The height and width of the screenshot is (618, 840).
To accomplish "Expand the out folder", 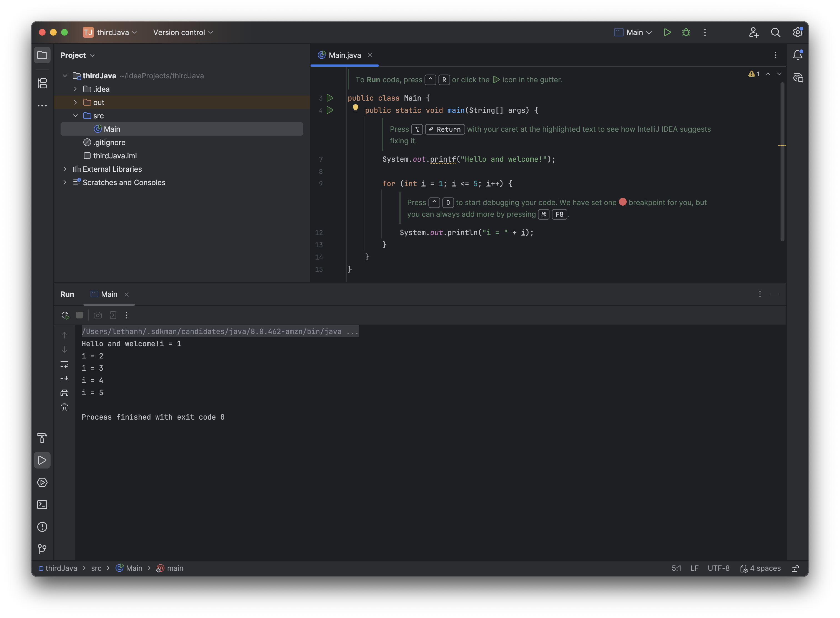I will click(76, 102).
